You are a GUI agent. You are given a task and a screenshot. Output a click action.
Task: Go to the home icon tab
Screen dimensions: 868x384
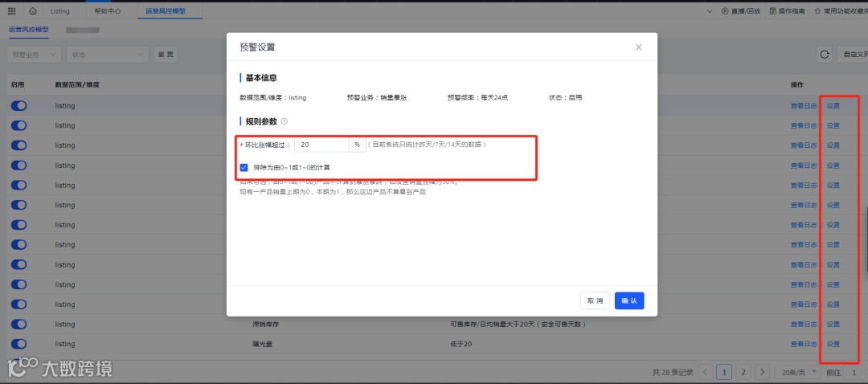point(32,11)
